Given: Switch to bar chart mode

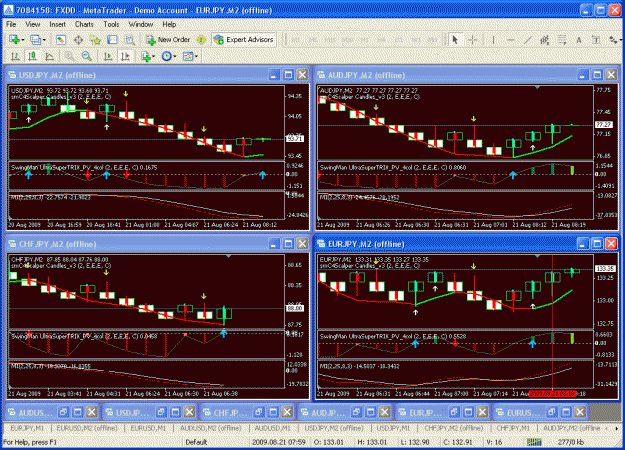Looking at the screenshot, I should point(15,56).
